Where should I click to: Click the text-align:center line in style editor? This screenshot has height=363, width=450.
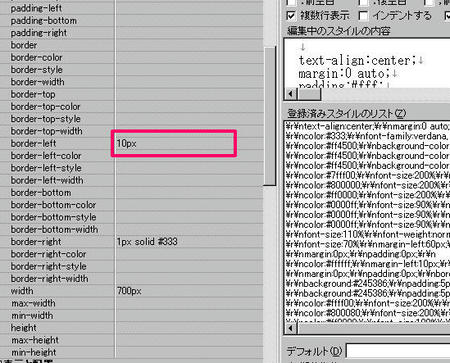coord(357,61)
